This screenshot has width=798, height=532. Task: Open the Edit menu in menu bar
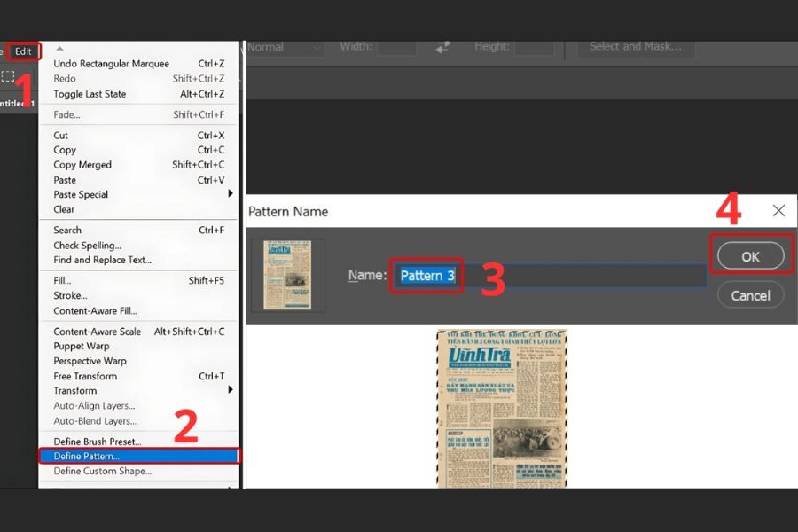click(x=23, y=51)
